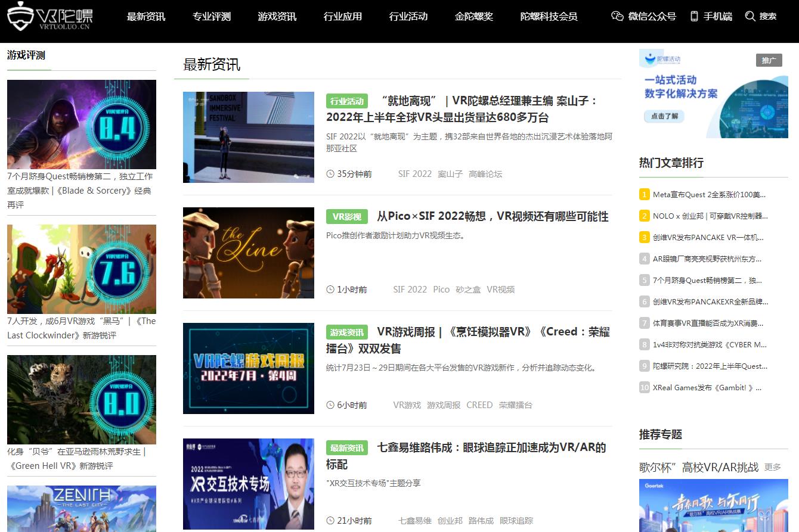Click the 荣耀擂台 tag
The height and width of the screenshot is (532, 799).
pyautogui.click(x=516, y=405)
